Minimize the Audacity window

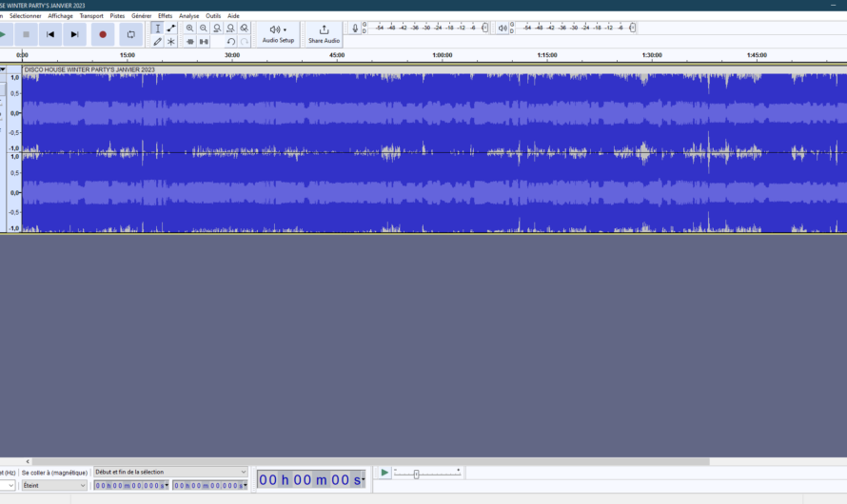[833, 5]
